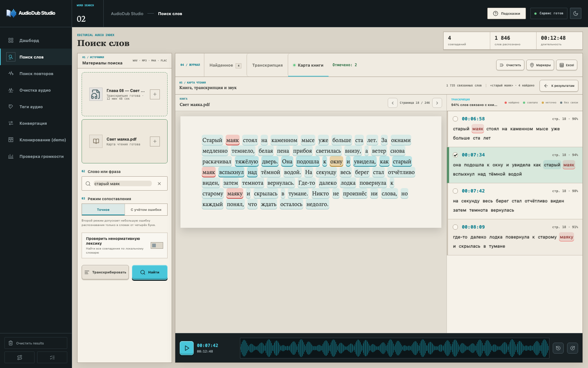588x368 pixels.
Task: Clear the search phrase with the X
Action: (159, 184)
